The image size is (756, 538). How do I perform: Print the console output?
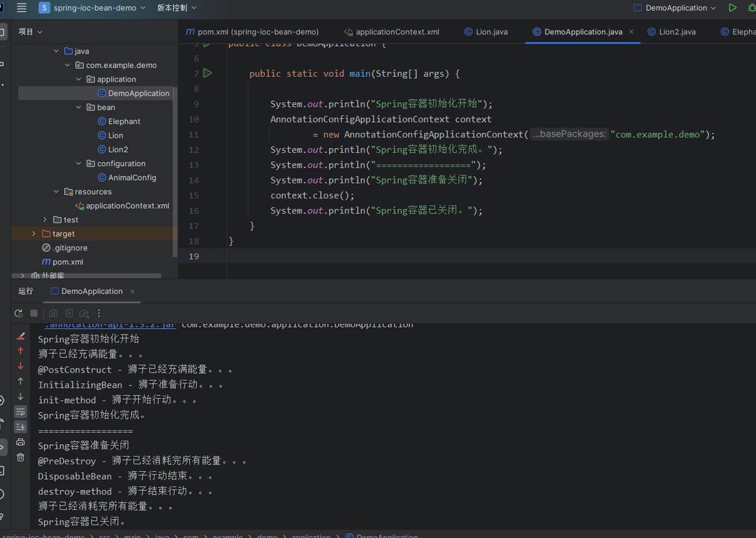tap(20, 442)
